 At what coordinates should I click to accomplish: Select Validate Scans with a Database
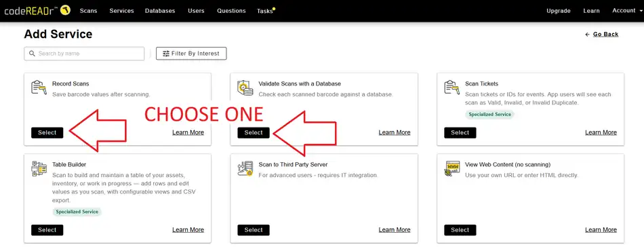pos(254,132)
